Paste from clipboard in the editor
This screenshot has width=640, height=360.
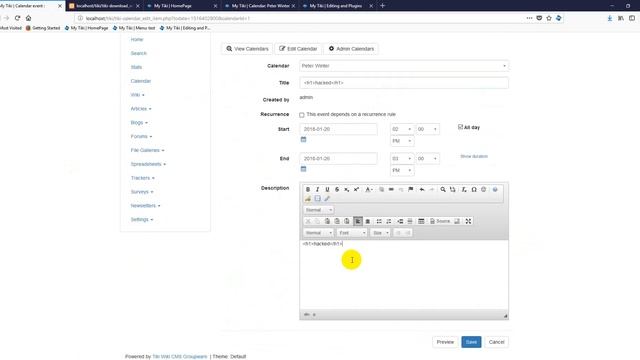point(327,221)
